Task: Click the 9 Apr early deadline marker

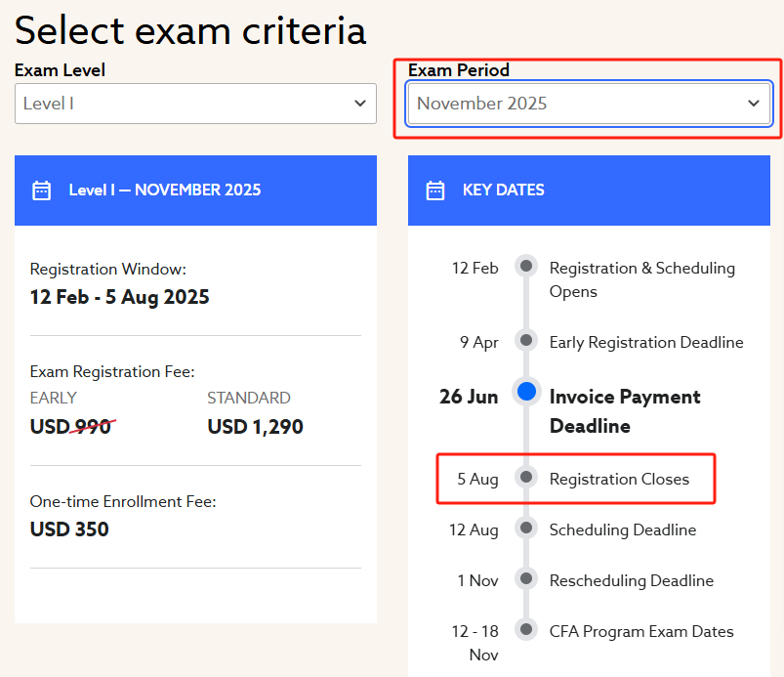Action: pyautogui.click(x=526, y=341)
